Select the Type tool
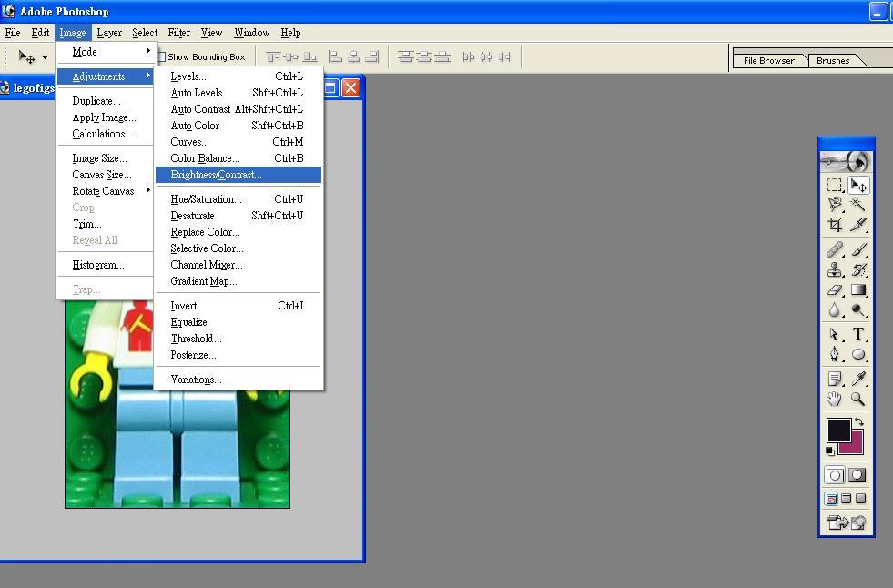 (x=858, y=335)
